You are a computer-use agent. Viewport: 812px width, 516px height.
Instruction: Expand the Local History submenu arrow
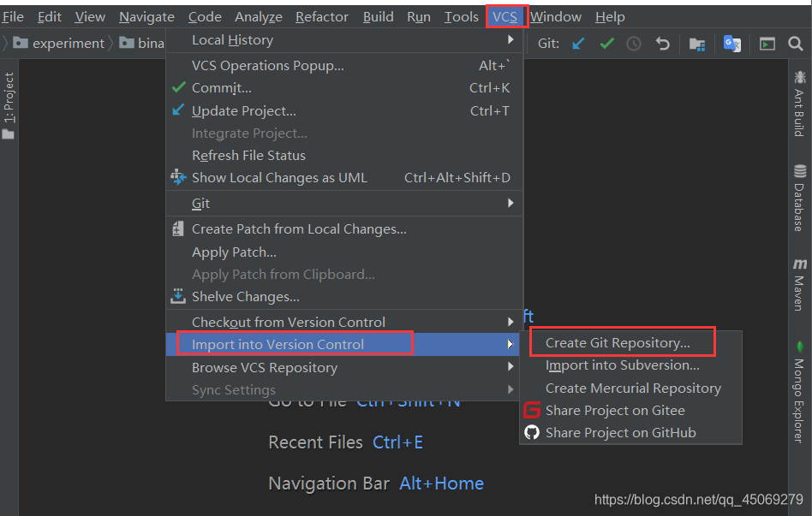pyautogui.click(x=510, y=40)
